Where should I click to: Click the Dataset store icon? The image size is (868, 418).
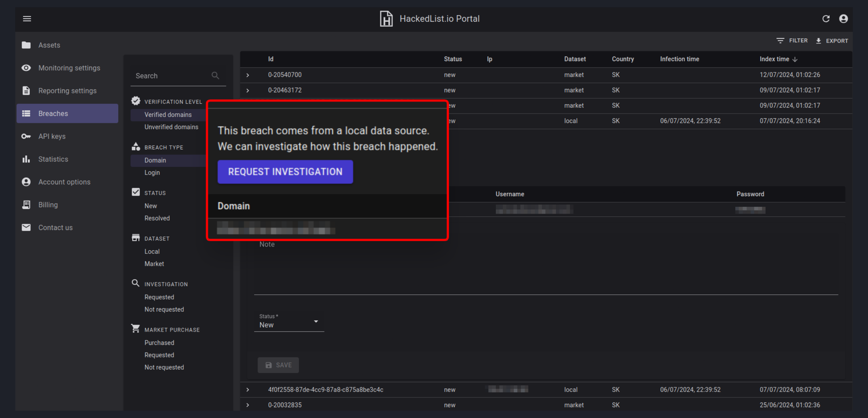click(x=136, y=238)
